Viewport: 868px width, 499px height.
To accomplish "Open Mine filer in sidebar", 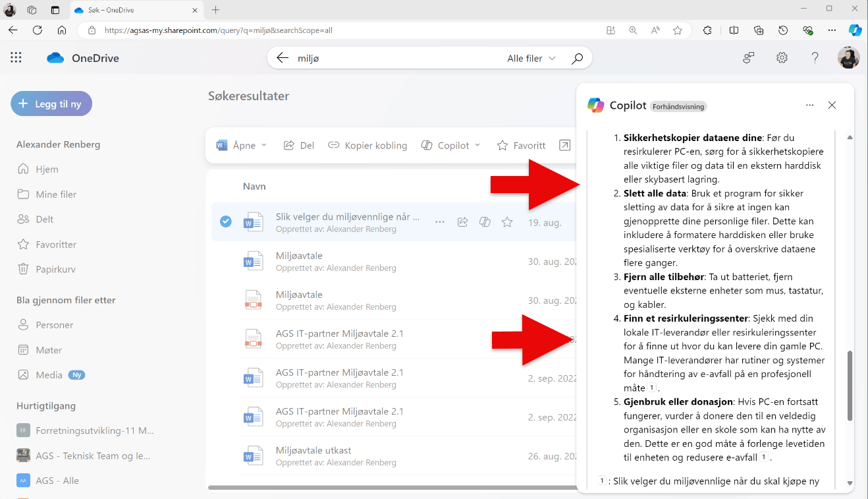I will [47, 194].
